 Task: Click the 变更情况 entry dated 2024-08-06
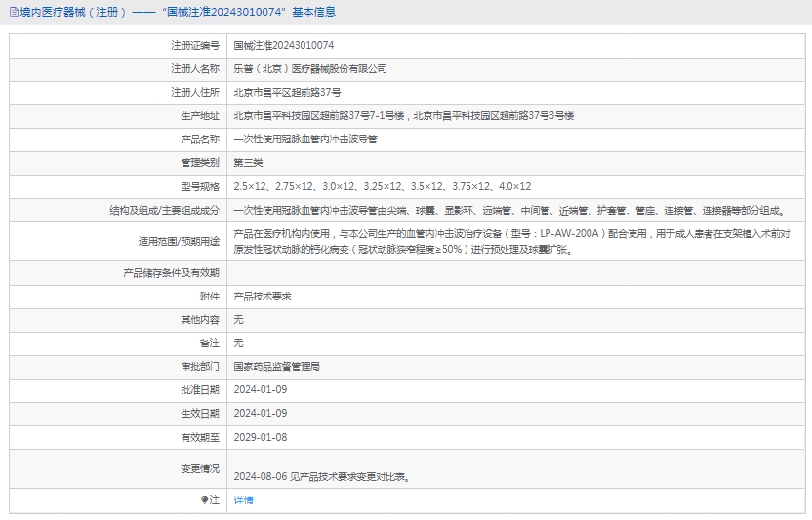(321, 477)
